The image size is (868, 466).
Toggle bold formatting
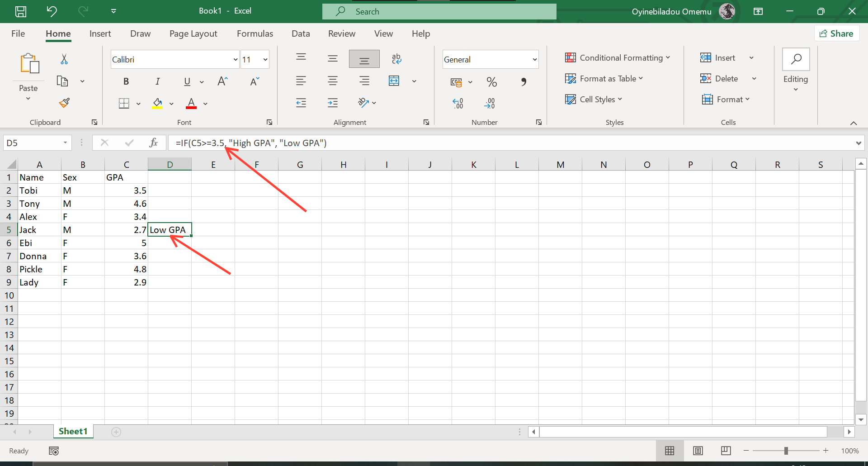[126, 81]
